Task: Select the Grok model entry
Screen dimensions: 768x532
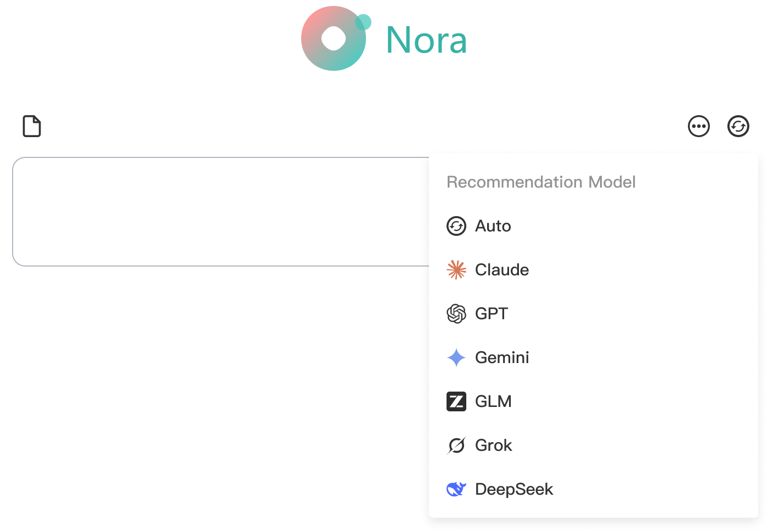Action: pyautogui.click(x=493, y=445)
